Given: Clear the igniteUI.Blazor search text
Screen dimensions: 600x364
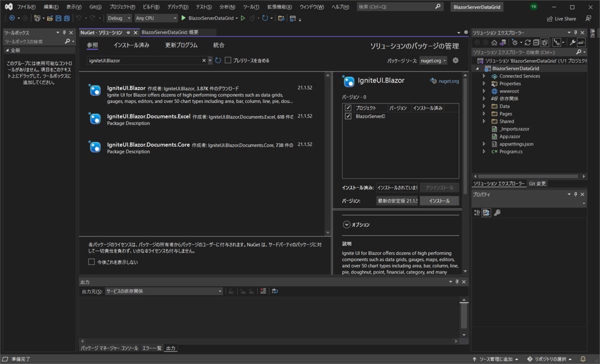Looking at the screenshot, I should click(204, 60).
